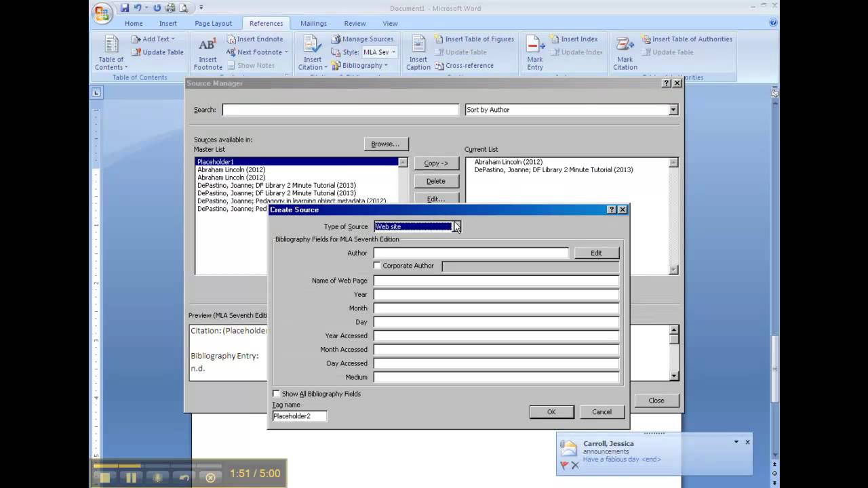Open Table of Contents gallery
The image size is (868, 488).
click(x=111, y=53)
